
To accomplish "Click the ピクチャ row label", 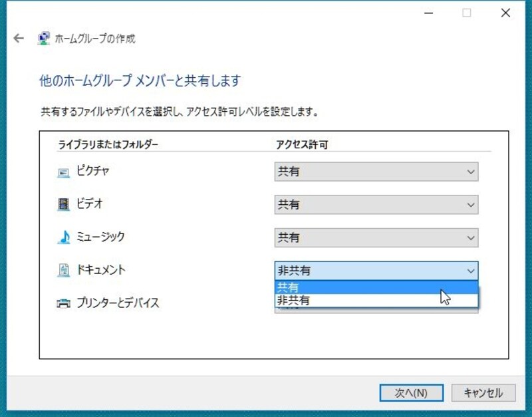I will pos(93,171).
